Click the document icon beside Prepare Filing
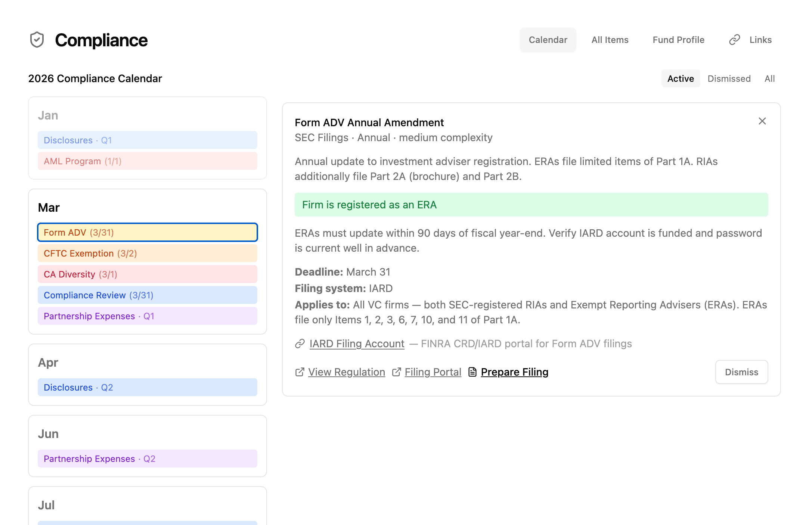This screenshot has width=812, height=525. [x=472, y=372]
